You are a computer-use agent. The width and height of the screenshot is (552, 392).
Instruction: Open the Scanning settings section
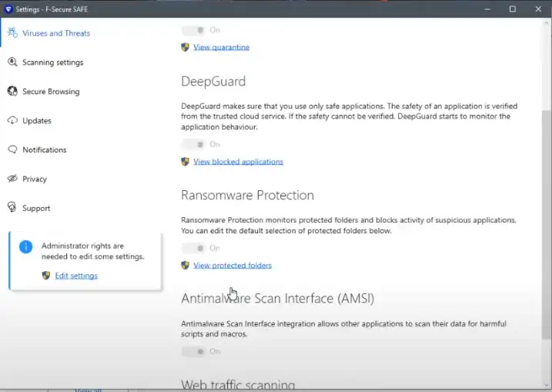click(52, 62)
